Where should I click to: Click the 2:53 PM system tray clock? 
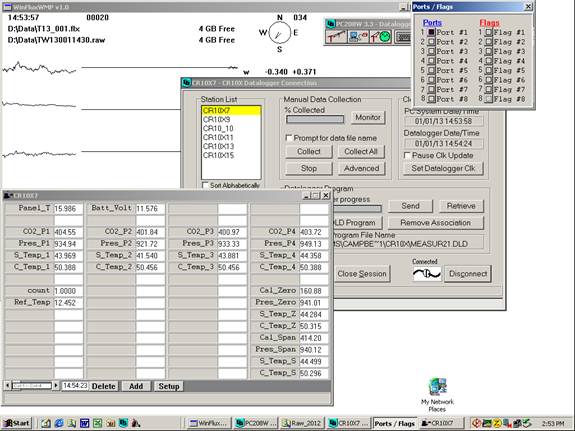(x=553, y=424)
